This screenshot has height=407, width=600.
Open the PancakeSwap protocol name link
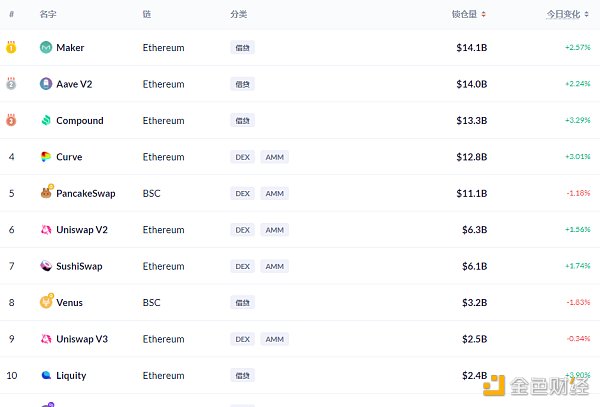point(85,193)
